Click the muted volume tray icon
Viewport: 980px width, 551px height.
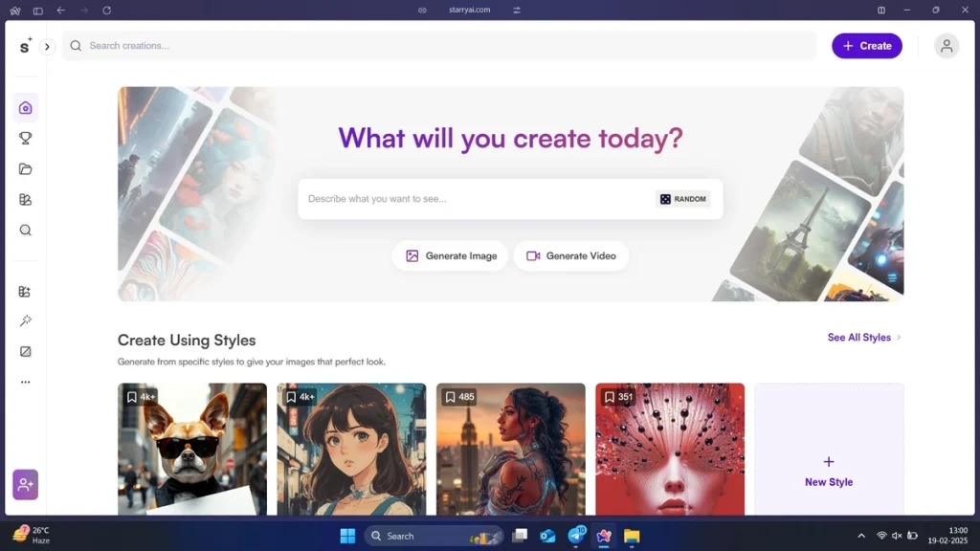[x=897, y=536]
